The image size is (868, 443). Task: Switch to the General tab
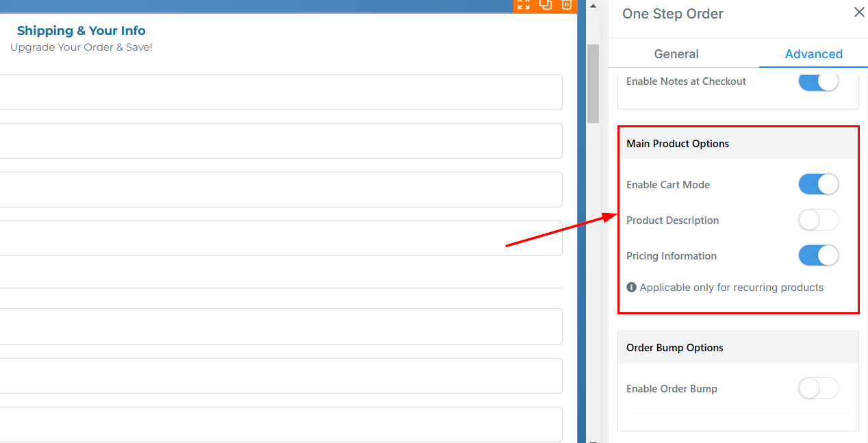[676, 54]
